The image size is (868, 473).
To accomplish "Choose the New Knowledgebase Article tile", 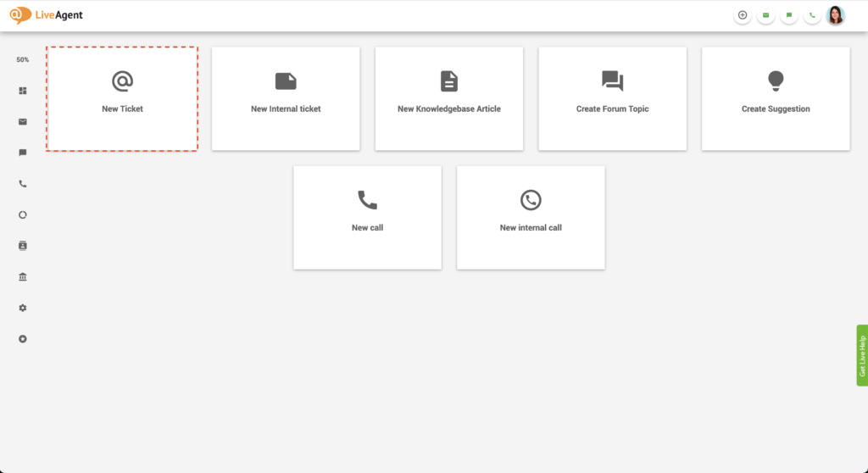I will (x=449, y=99).
